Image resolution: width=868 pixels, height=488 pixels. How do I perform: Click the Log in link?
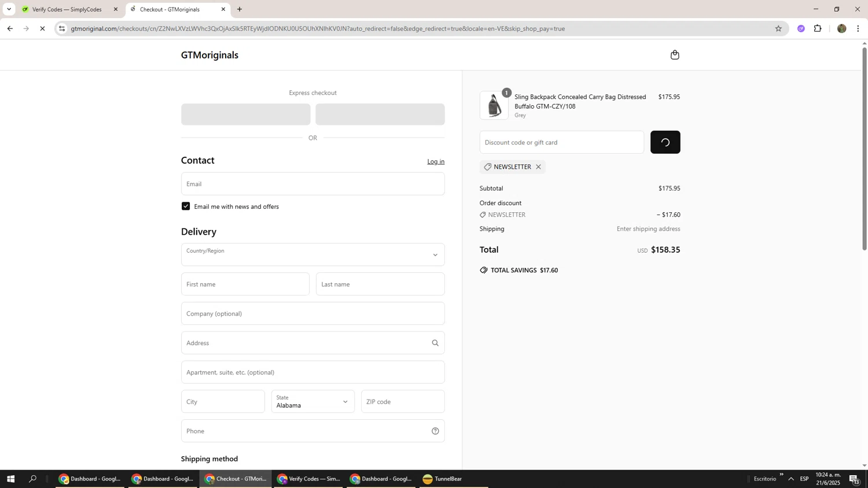[436, 162]
